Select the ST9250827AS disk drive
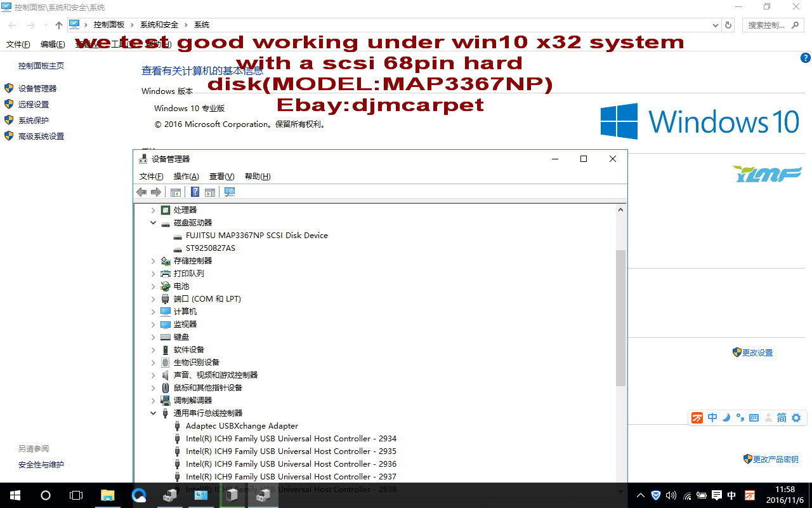The image size is (812, 508). (211, 248)
